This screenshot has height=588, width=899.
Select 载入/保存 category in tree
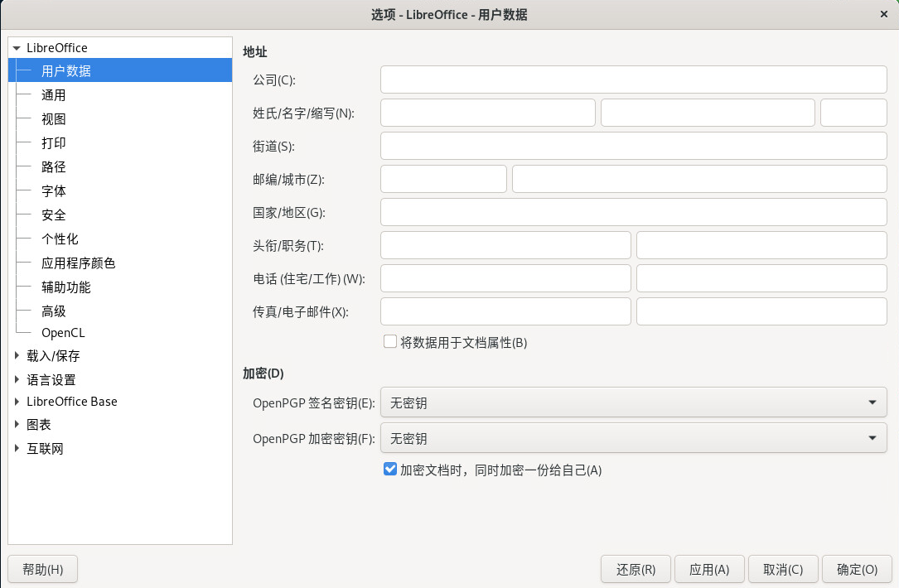pyautogui.click(x=53, y=356)
